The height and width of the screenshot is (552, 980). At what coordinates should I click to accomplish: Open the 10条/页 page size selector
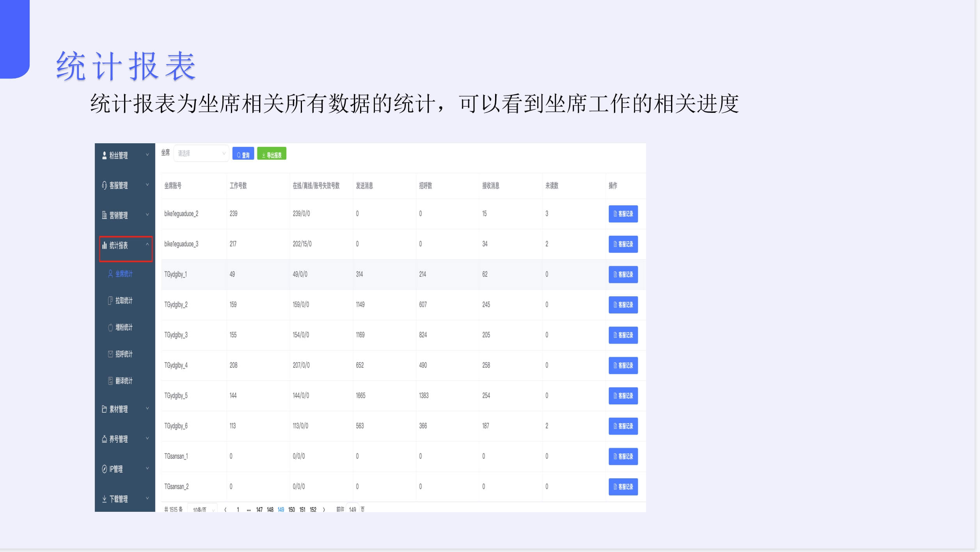[x=202, y=509]
